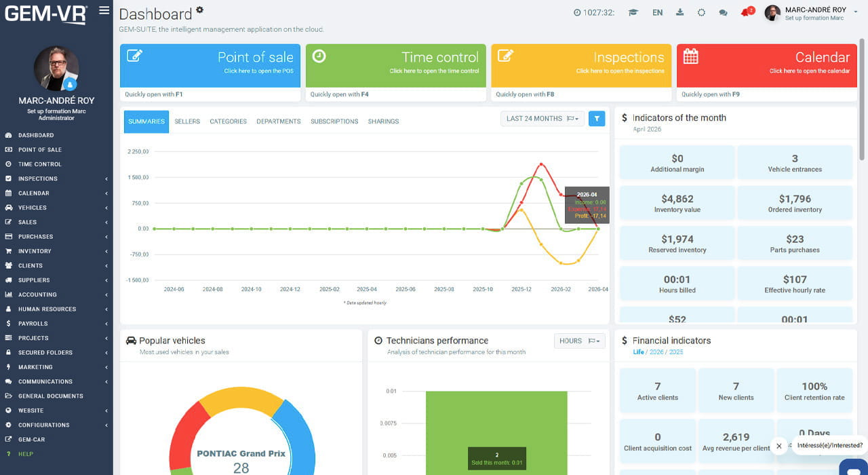Click the green bar in Technicians performance chart

tap(496, 432)
